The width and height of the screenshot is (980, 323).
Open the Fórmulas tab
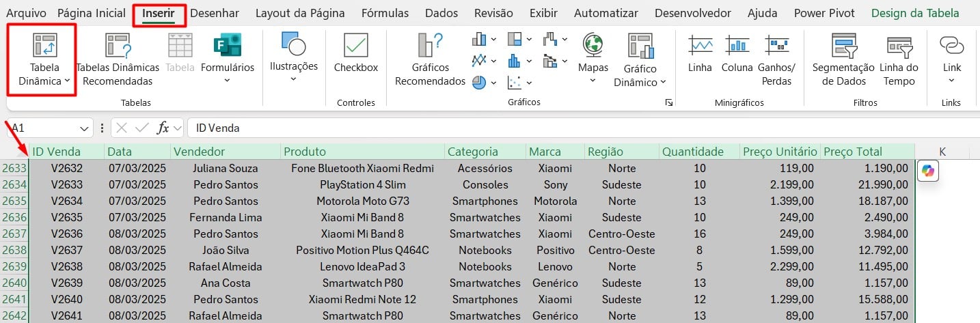[385, 13]
